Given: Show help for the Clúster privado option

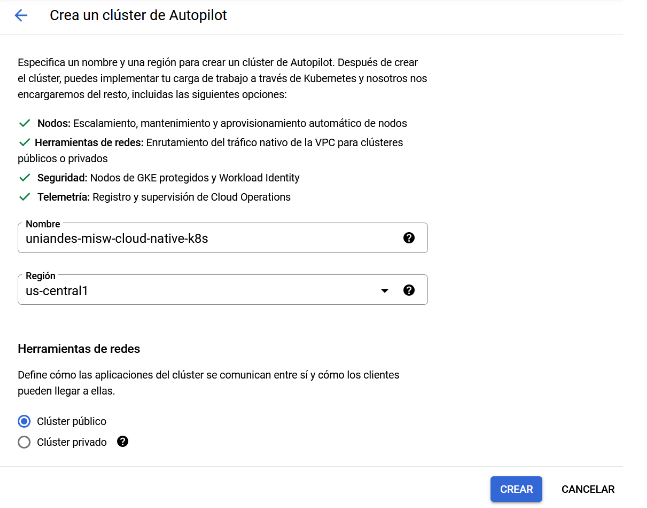Looking at the screenshot, I should tap(123, 442).
